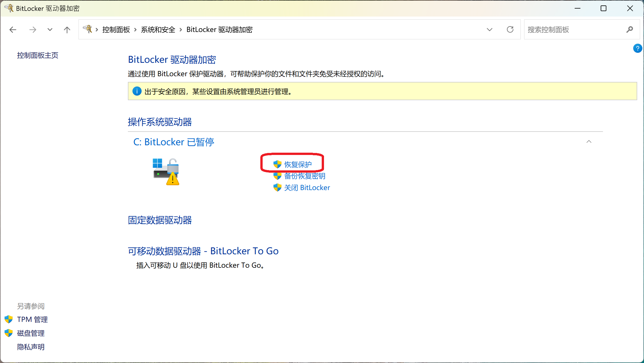Screen dimensions: 644x363
Task: Open recent locations dropdown arrow
Action: click(x=50, y=30)
